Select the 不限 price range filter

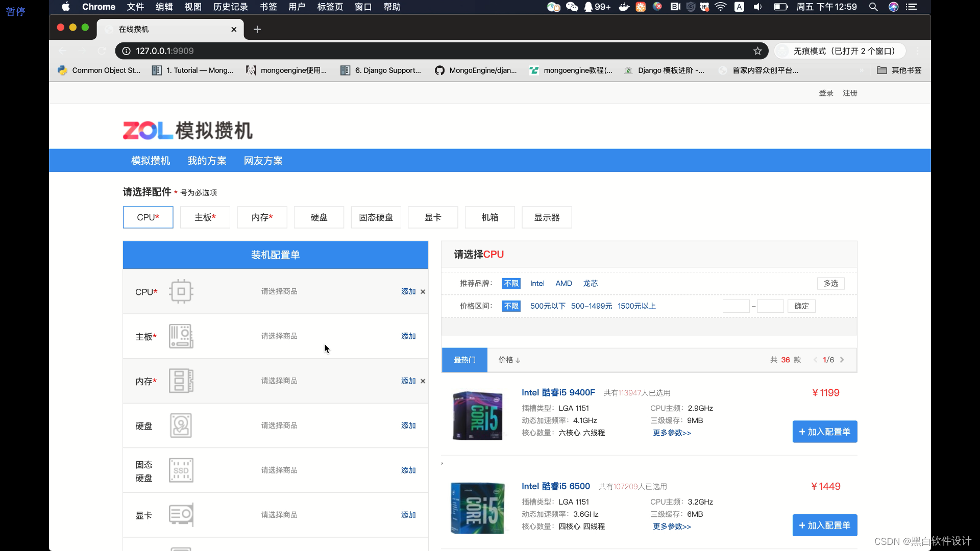[511, 306]
